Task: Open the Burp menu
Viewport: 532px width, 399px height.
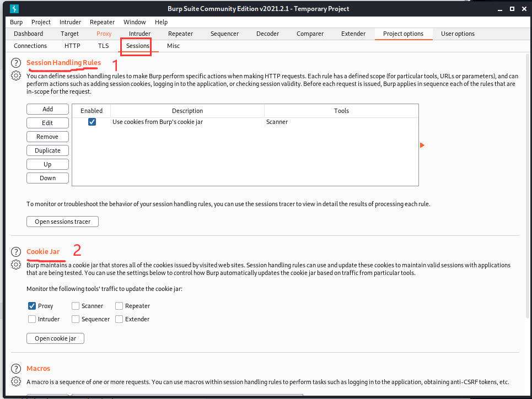Action: pos(17,22)
